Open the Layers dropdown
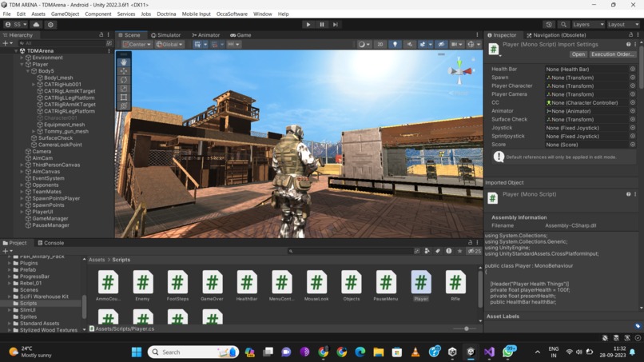Screen dimensions: 644x362 pos(588,25)
